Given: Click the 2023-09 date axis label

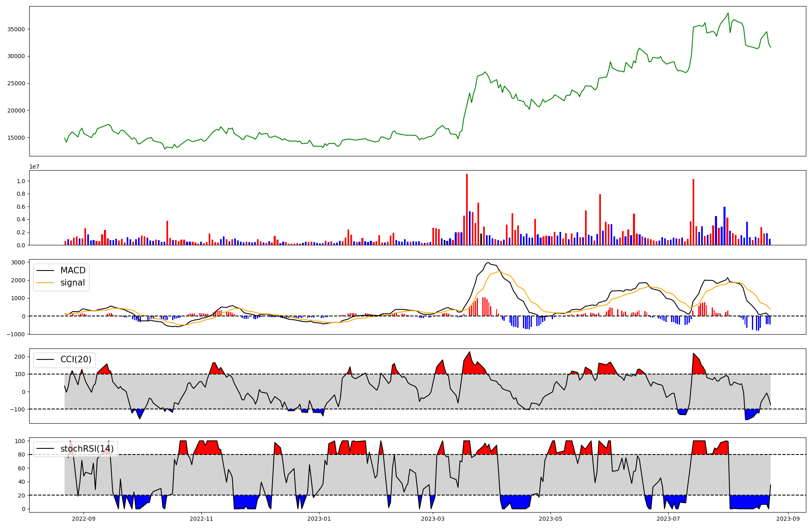Looking at the screenshot, I should 788,519.
